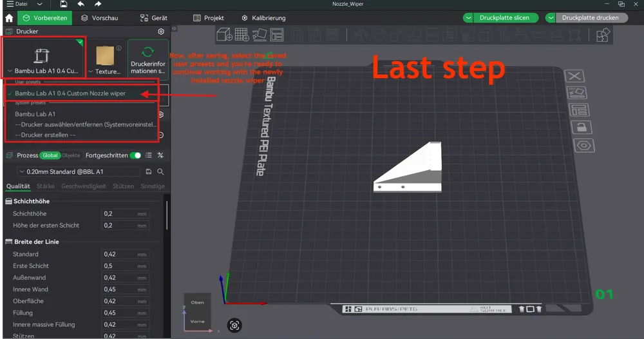
Task: Open the Sonstige settings tab
Action: 153,186
